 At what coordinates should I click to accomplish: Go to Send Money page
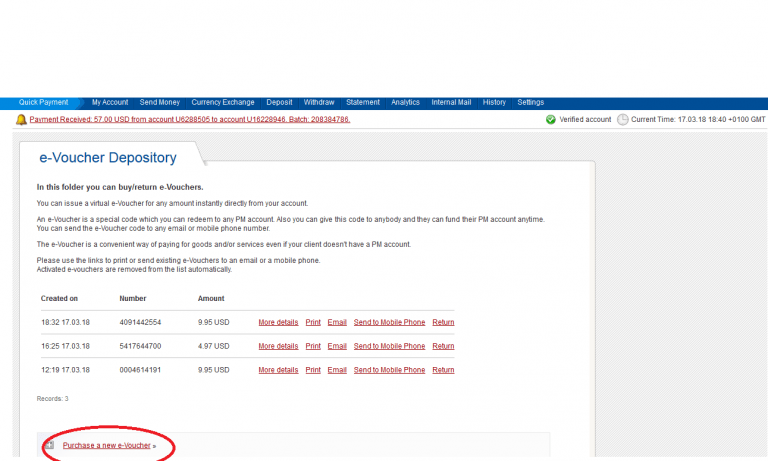pos(160,102)
